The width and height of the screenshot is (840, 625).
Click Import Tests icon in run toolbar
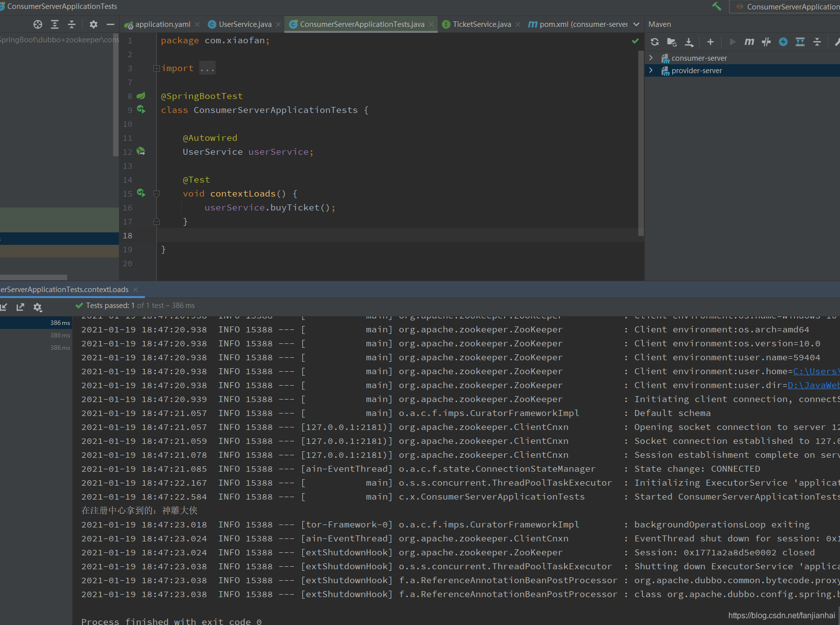point(3,307)
